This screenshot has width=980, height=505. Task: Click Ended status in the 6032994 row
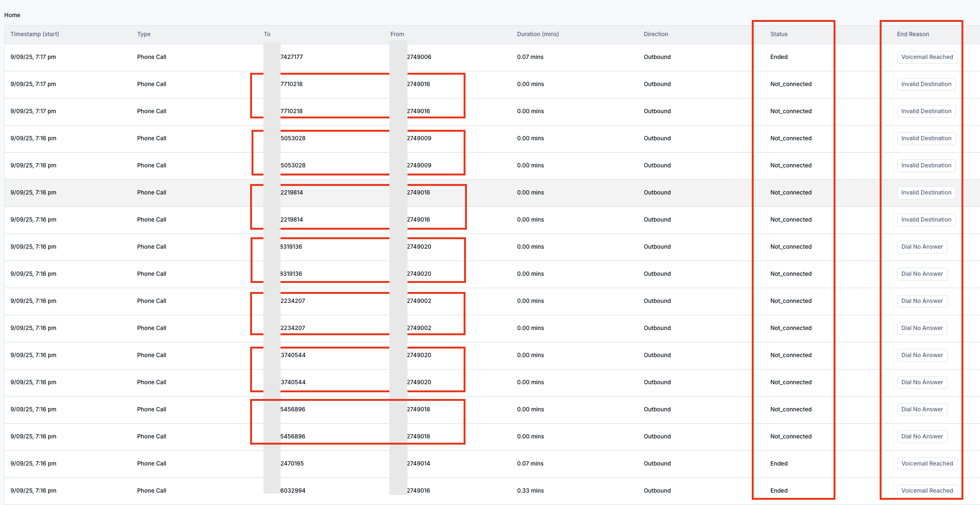click(x=779, y=491)
